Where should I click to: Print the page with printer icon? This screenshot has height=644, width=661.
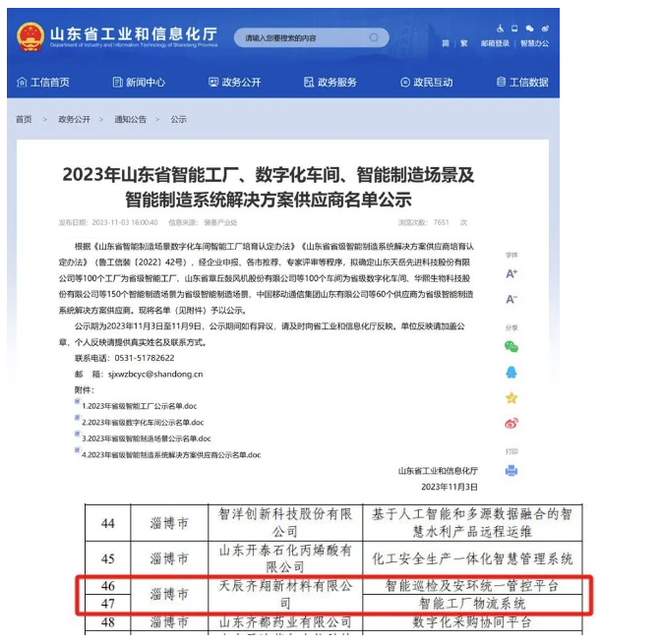pyautogui.click(x=511, y=470)
